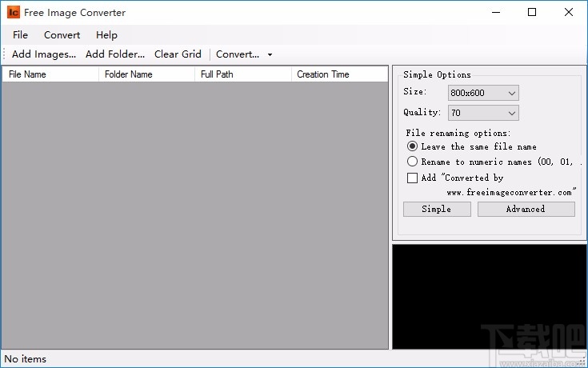Click the toolbar grip handle
The image size is (588, 368).
(4, 54)
